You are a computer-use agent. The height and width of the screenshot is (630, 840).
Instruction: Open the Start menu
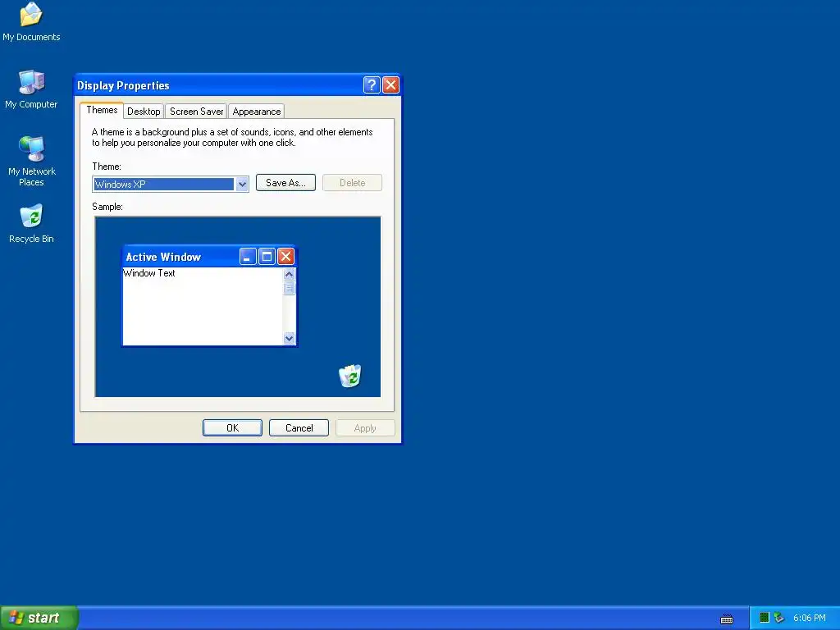(39, 618)
